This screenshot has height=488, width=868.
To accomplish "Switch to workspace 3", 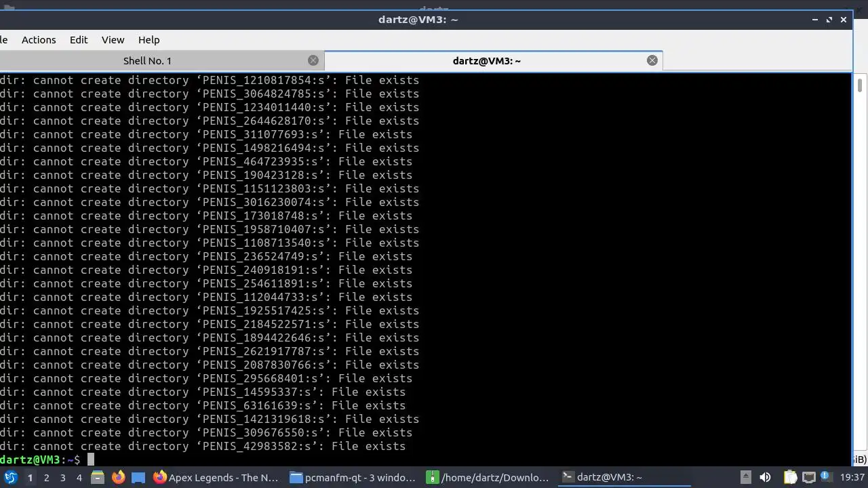I will [62, 477].
